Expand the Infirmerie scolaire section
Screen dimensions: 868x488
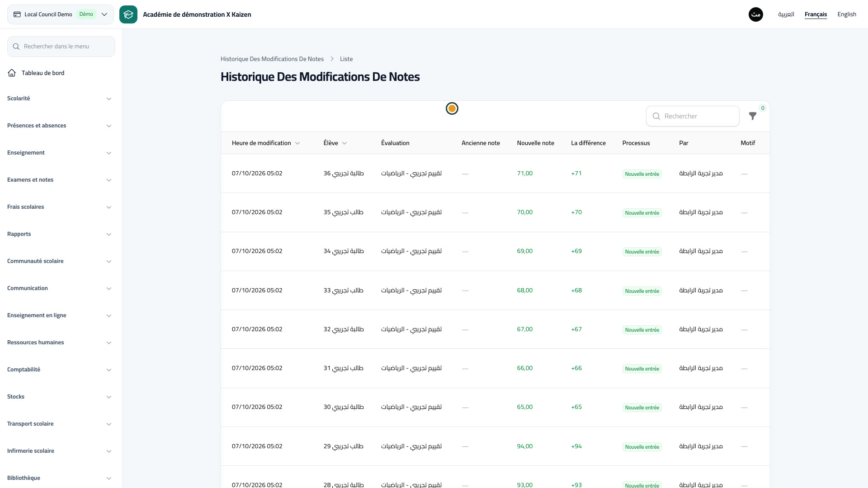point(61,451)
